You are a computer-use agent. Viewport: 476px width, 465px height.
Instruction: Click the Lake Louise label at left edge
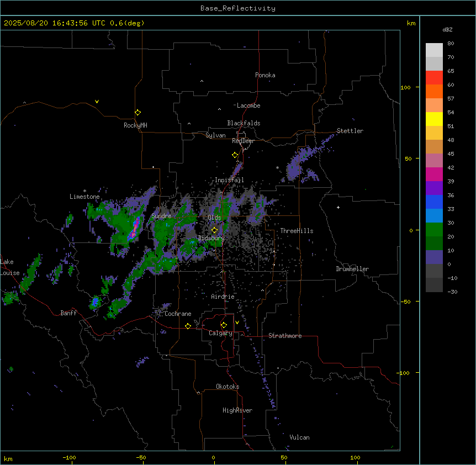click(9, 267)
